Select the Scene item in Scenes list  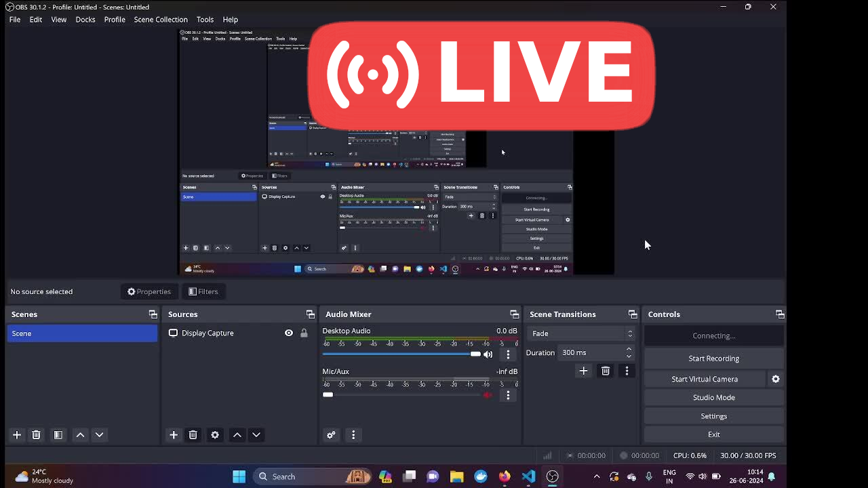coord(82,333)
